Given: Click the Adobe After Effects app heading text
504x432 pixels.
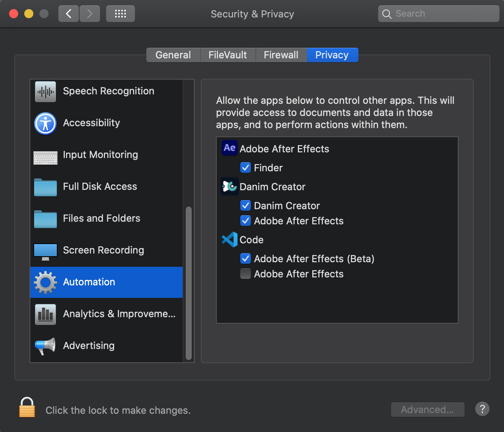Looking at the screenshot, I should coord(284,149).
